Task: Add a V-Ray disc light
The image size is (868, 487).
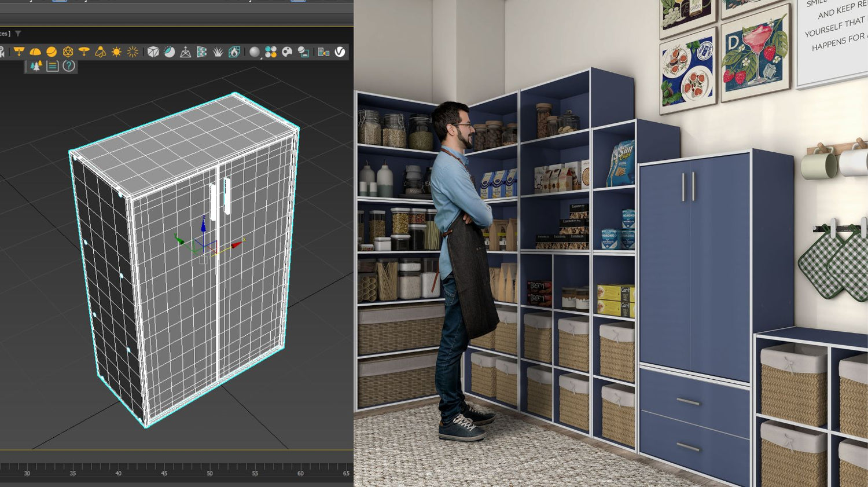Action: pos(84,51)
